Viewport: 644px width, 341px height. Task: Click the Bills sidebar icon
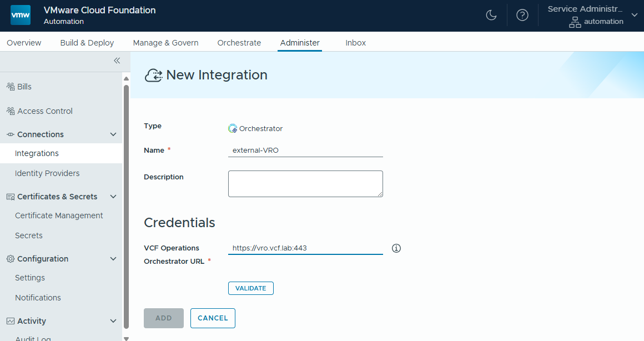click(x=11, y=87)
